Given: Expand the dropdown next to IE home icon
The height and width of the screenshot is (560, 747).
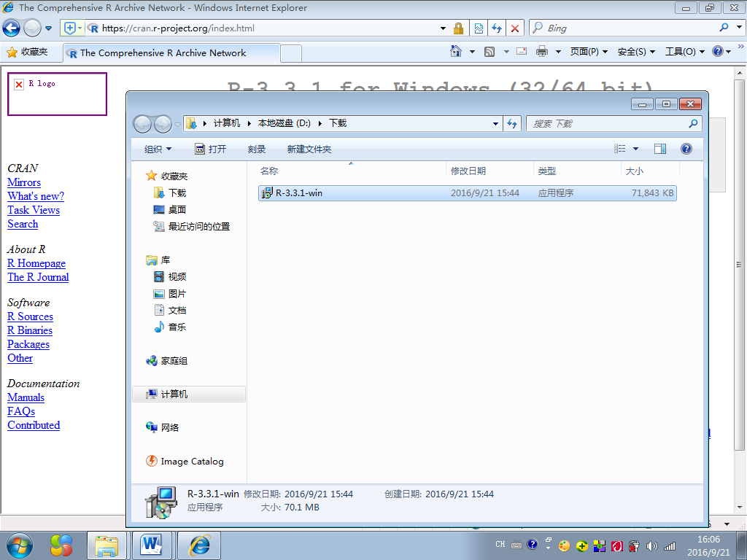Looking at the screenshot, I should pyautogui.click(x=472, y=52).
